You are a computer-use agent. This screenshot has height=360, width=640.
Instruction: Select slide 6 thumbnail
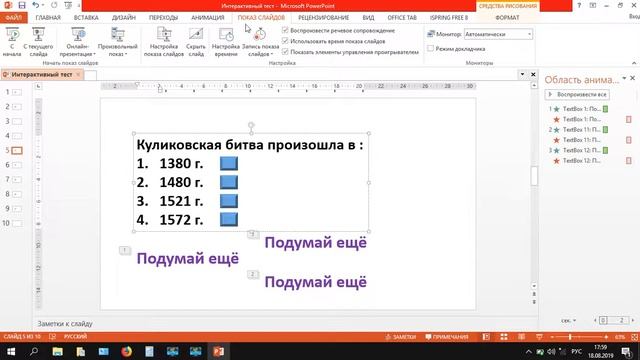[17, 165]
